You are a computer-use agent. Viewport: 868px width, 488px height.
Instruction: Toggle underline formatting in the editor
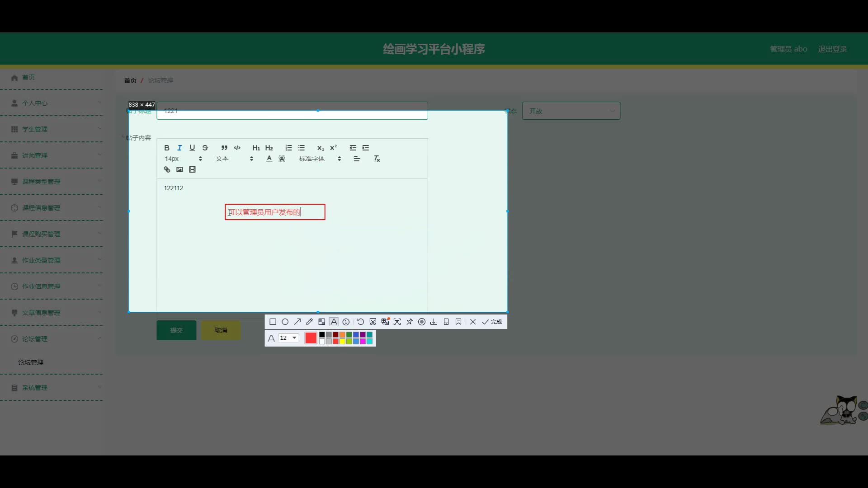[x=192, y=148]
